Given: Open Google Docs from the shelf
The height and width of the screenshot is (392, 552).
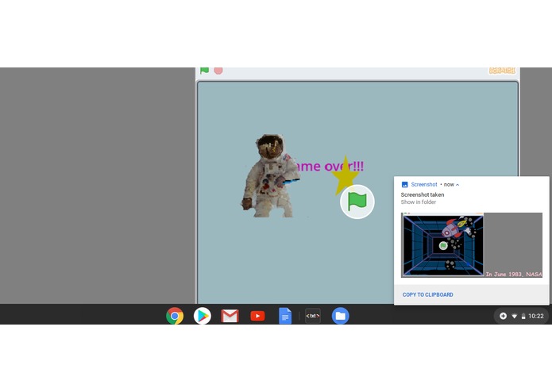Looking at the screenshot, I should tap(285, 316).
